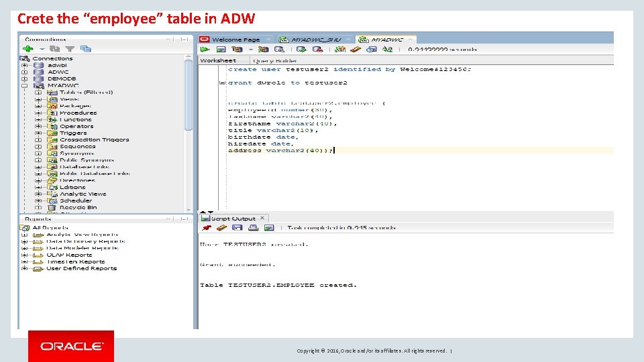The width and height of the screenshot is (644, 362).
Task: Select the Data Dictionary Reports item
Action: [86, 241]
